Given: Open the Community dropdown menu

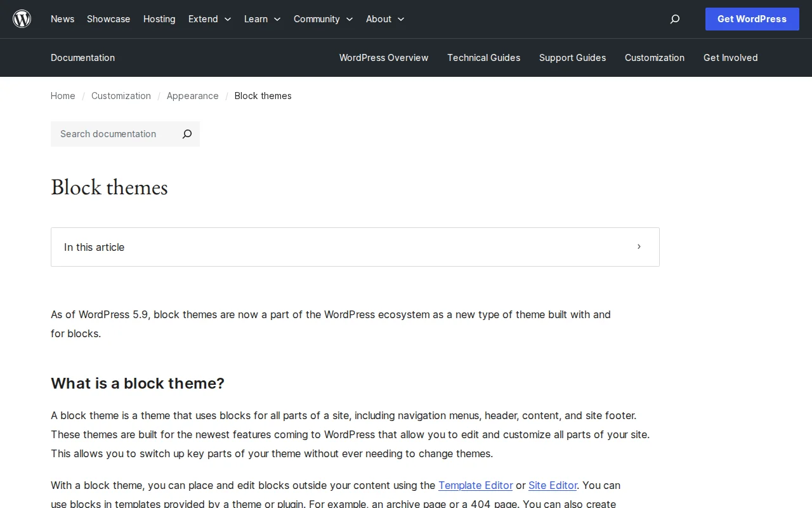Looking at the screenshot, I should [317, 19].
